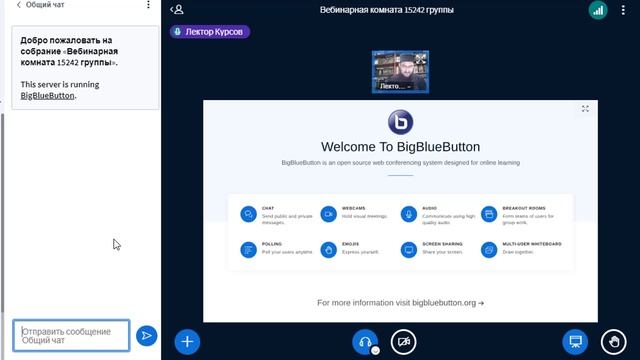Open the plus actions menu
Viewport: 640px width, 360px height.
(x=187, y=342)
